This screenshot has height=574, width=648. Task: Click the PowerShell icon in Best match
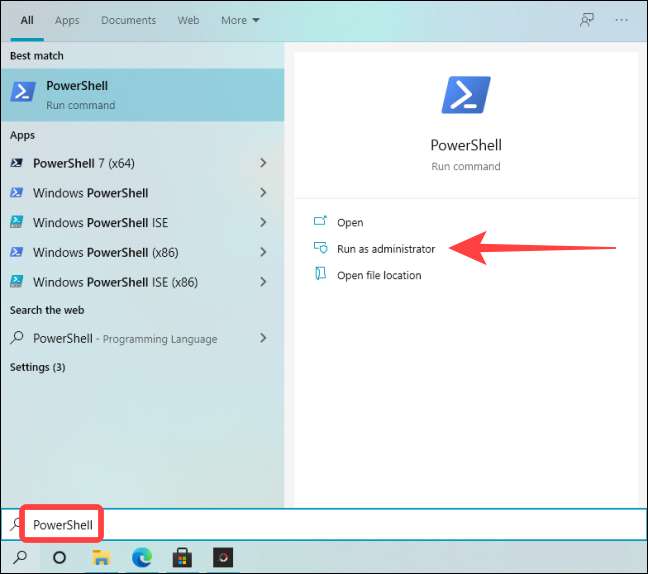23,92
